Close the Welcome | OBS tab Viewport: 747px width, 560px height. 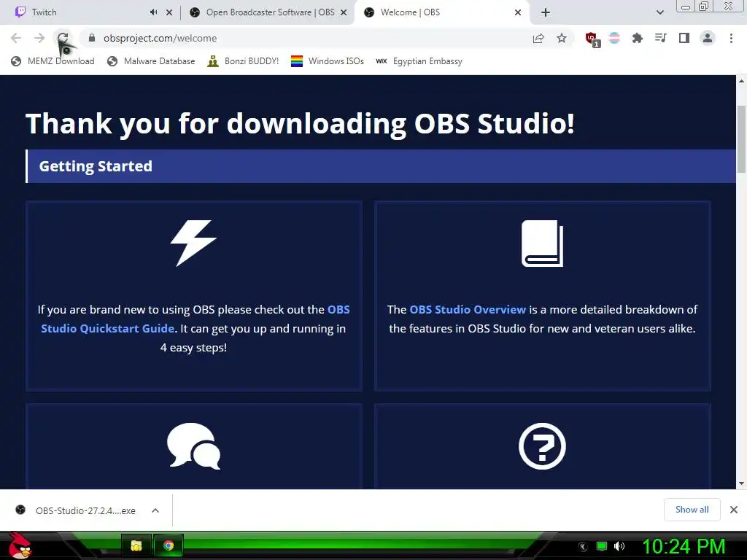518,12
